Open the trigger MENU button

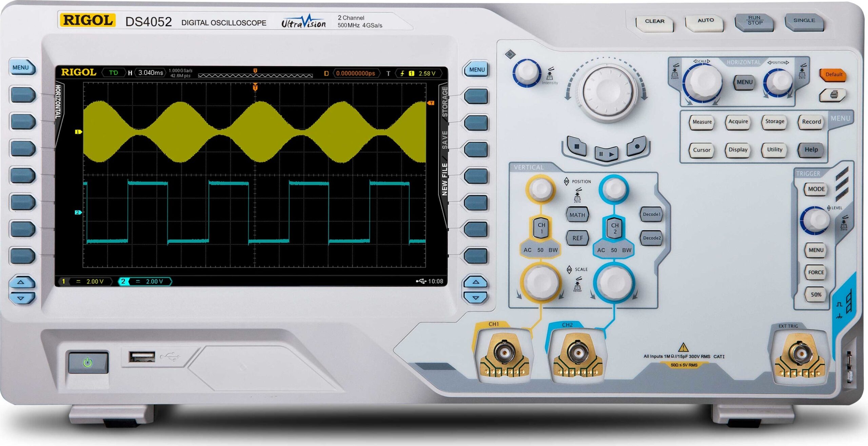tap(816, 250)
